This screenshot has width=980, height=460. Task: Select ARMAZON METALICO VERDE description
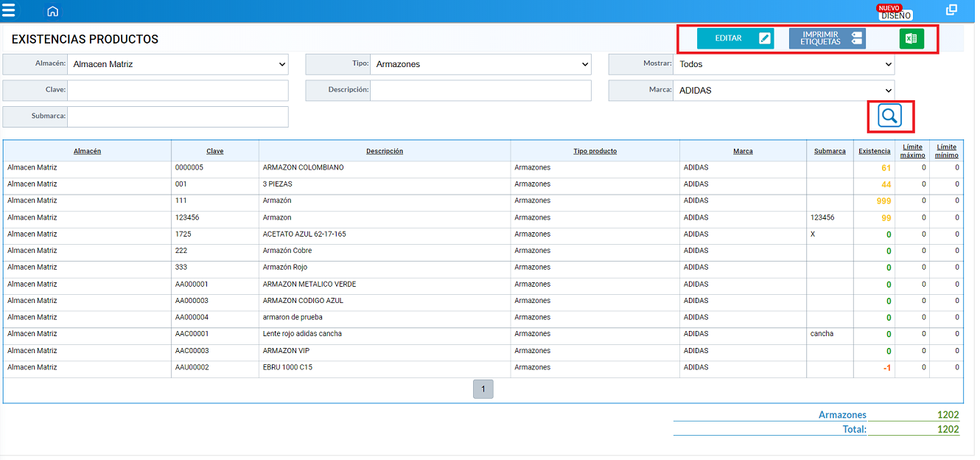click(309, 284)
